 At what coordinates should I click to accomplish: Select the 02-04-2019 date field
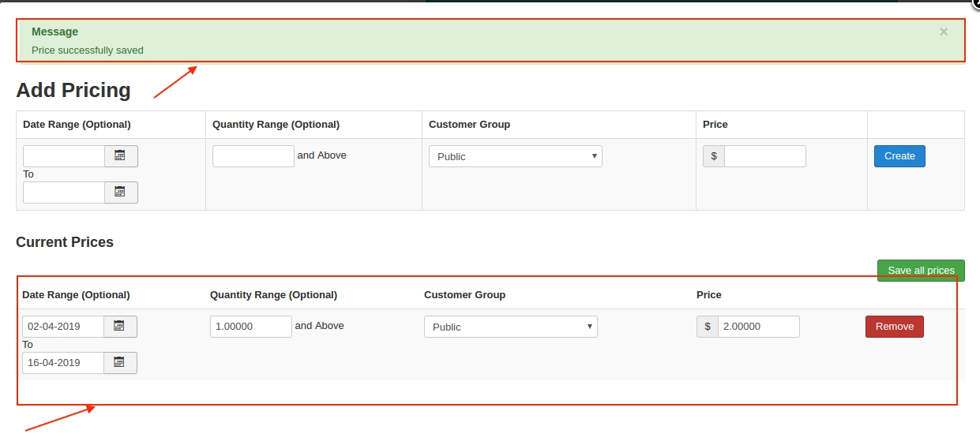coord(63,327)
